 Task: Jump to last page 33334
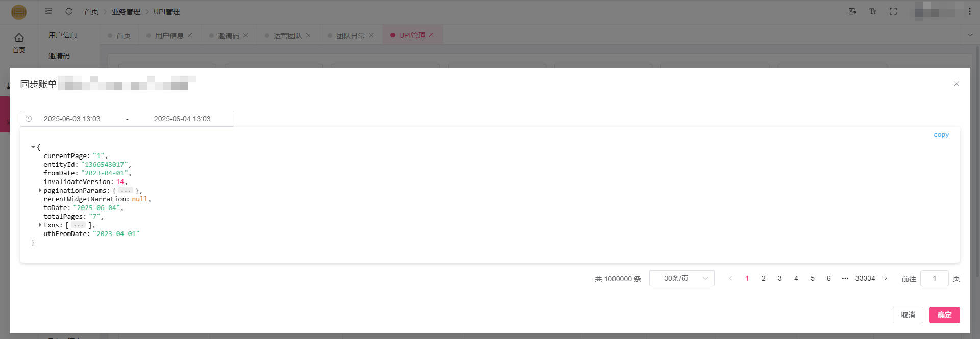click(x=865, y=278)
